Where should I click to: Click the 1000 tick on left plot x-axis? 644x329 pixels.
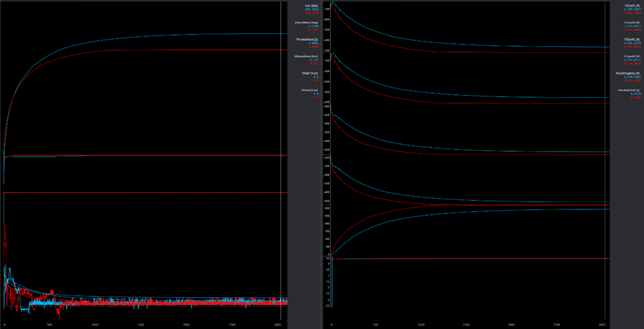pyautogui.click(x=94, y=324)
